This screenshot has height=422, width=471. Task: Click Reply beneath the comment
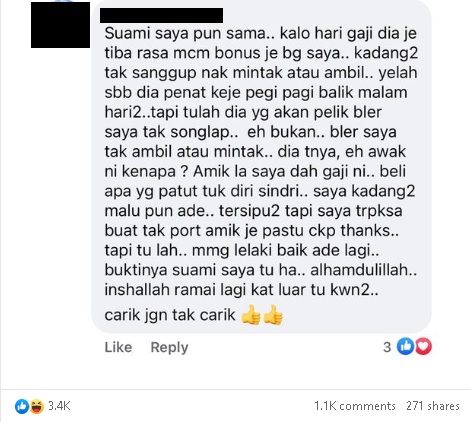point(169,348)
